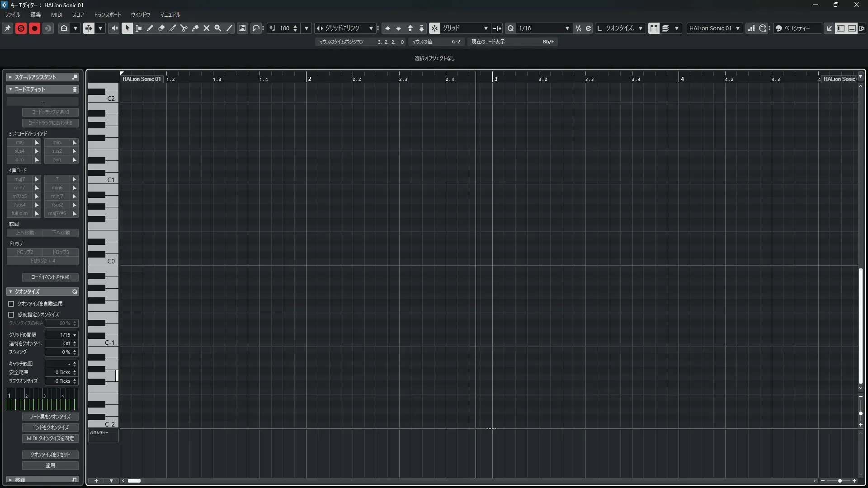Click the コードイベントを作成 button

(50, 277)
